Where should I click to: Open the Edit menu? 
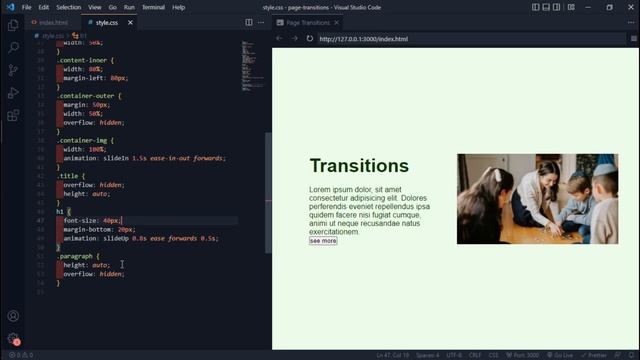click(x=44, y=7)
